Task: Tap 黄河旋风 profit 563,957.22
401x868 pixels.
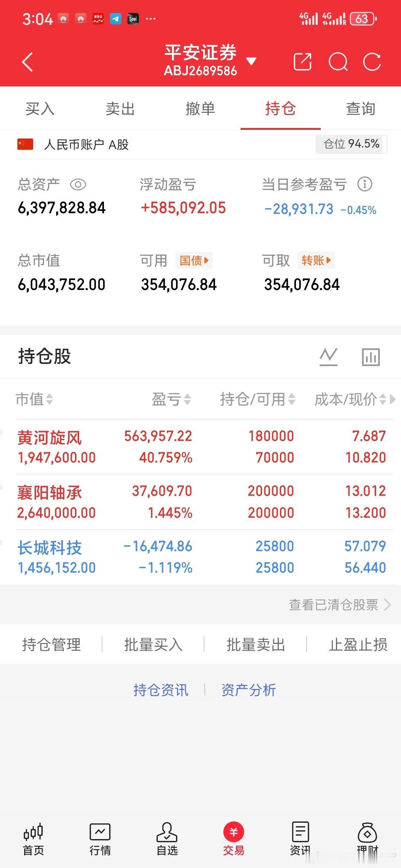Action: pos(158,436)
